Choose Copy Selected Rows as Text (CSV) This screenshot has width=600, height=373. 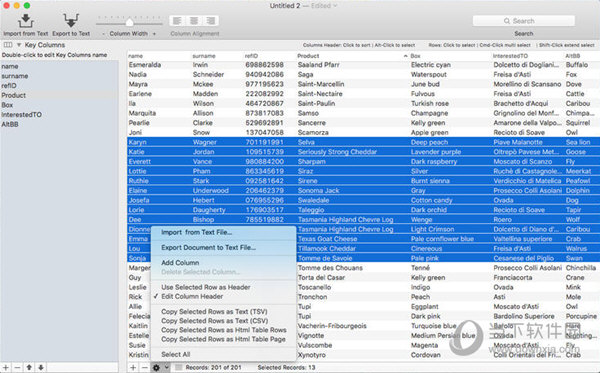tap(214, 321)
